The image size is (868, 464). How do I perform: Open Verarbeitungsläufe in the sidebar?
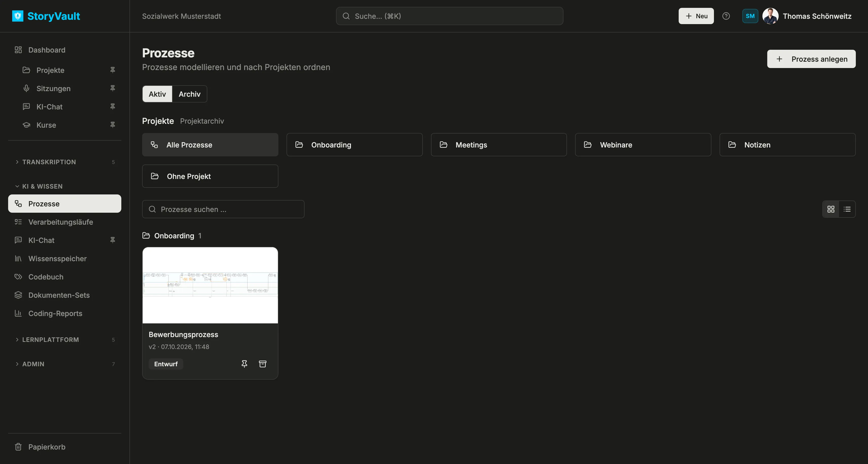(65, 222)
